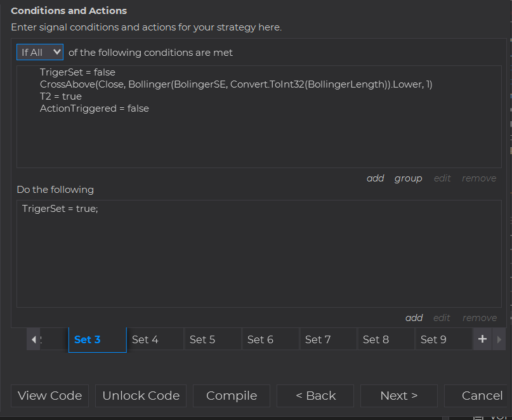512x420 pixels.
Task: Click 'group' link for conditions
Action: click(408, 178)
